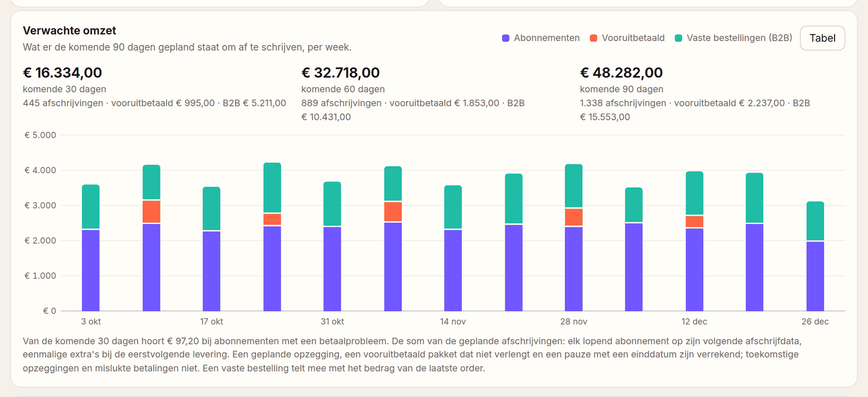868x397 pixels.
Task: Click the teal Vaste bestellingen legend square
Action: (x=678, y=38)
